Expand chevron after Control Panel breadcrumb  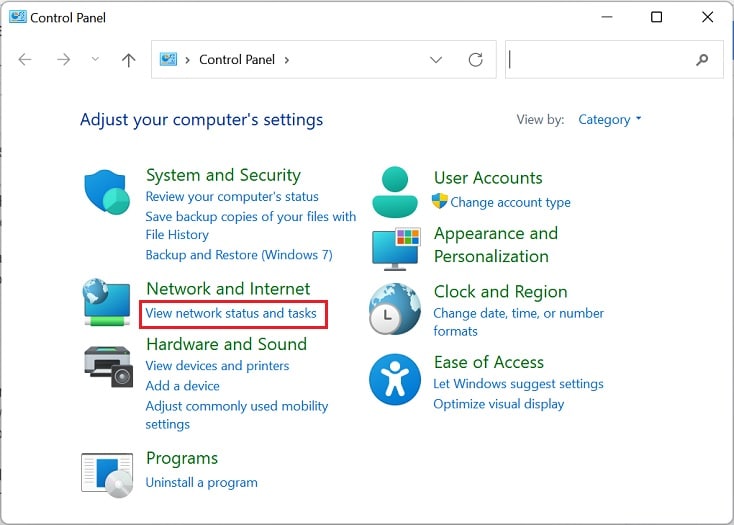(x=286, y=60)
